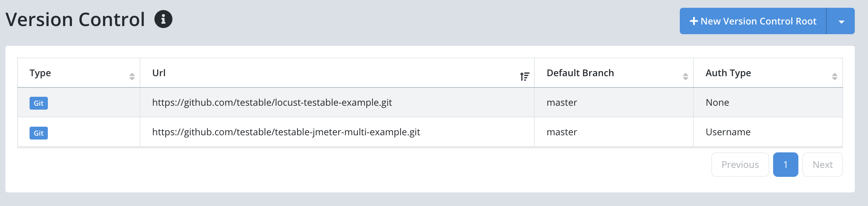Click the info icon beside Version Control
Image resolution: width=868 pixels, height=206 pixels.
pyautogui.click(x=163, y=19)
